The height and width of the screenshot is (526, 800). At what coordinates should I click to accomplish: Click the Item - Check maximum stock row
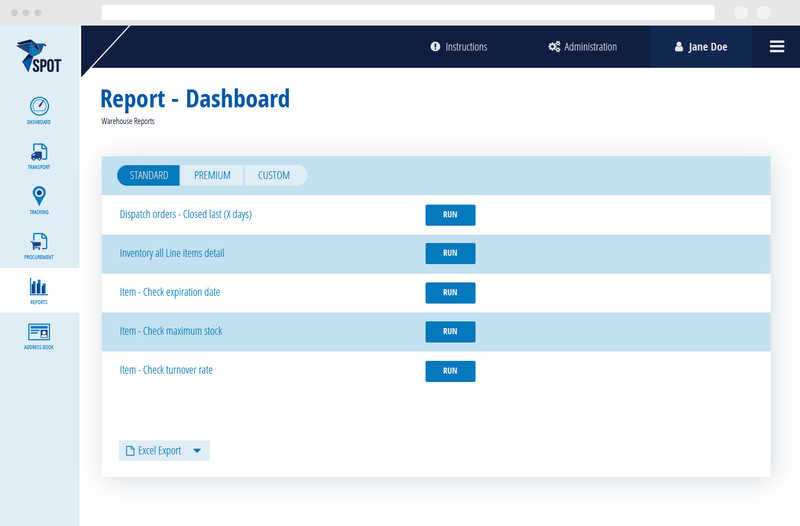(171, 332)
